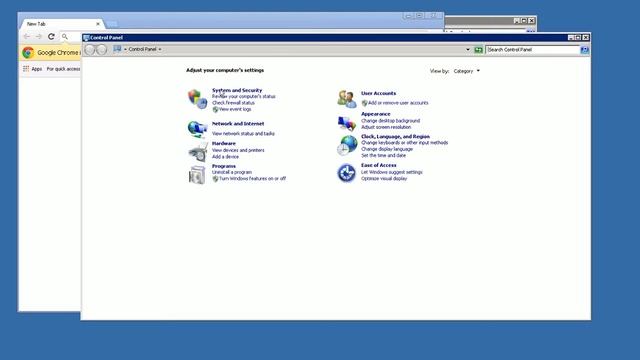Image resolution: width=640 pixels, height=360 pixels.
Task: Open the Hardware printer icon
Action: (198, 151)
